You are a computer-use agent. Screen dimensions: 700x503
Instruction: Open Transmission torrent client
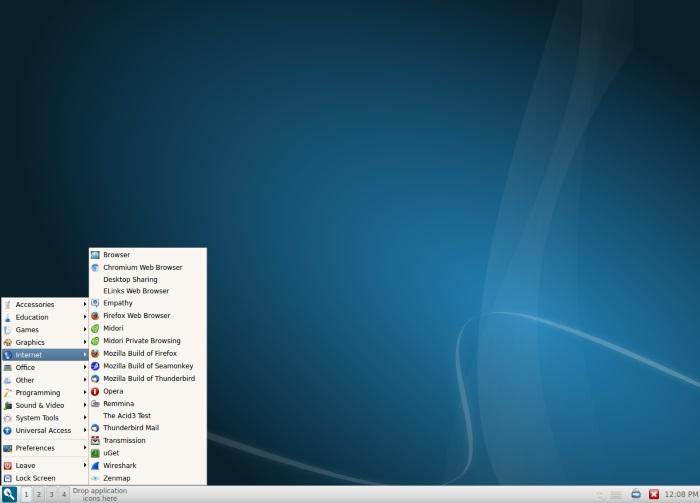tap(124, 440)
